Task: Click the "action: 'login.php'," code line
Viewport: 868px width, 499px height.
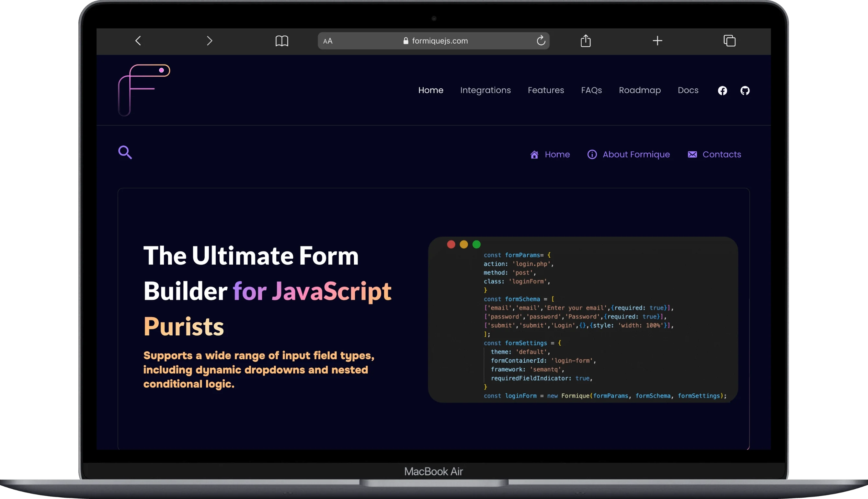Action: 519,264
